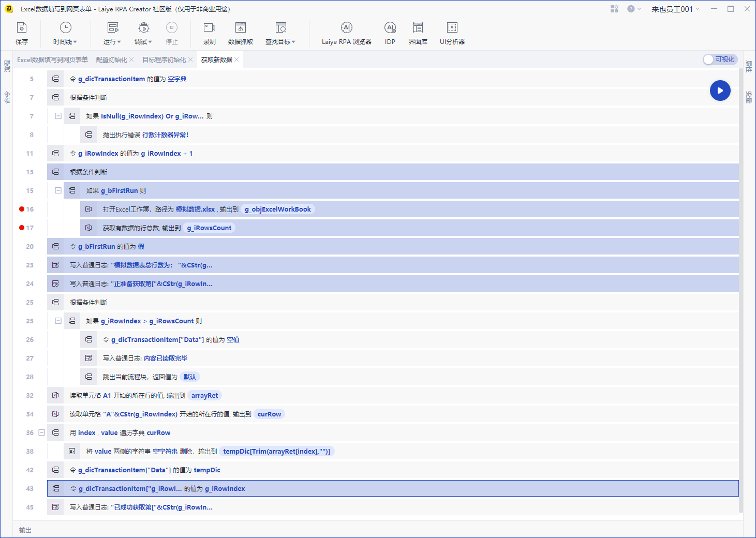This screenshot has width=756, height=538.
Task: Open the 调试 debug dropdown
Action: coord(143,33)
